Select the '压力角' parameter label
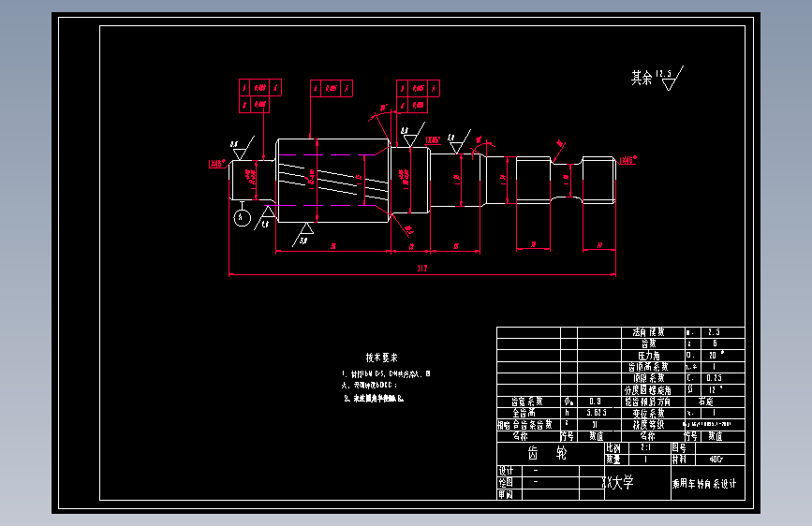This screenshot has height=526, width=812. pyautogui.click(x=649, y=356)
